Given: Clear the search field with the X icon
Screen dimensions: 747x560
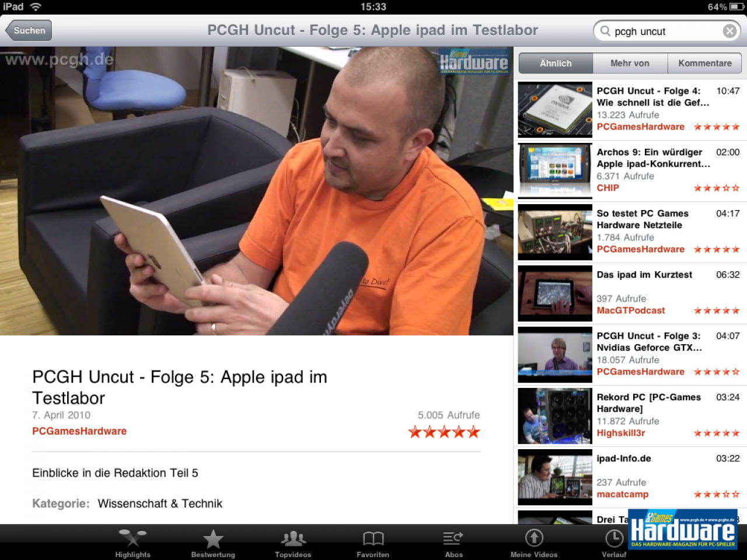Looking at the screenshot, I should point(729,31).
